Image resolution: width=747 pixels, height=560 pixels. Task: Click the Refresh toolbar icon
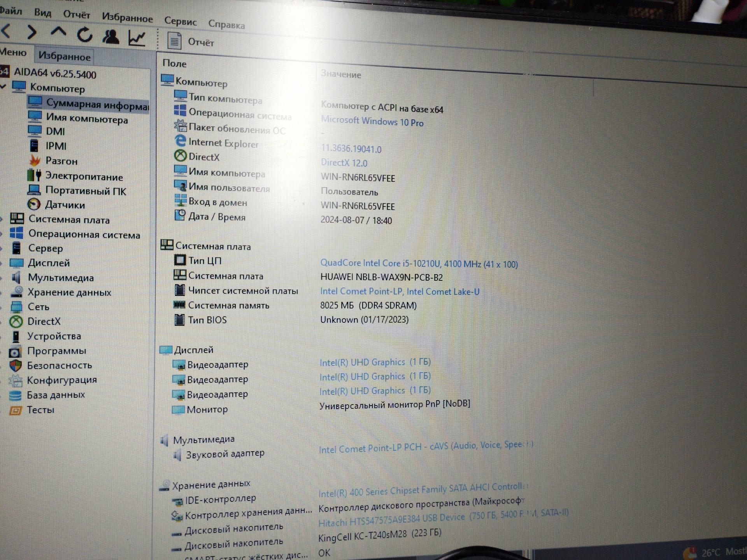84,35
